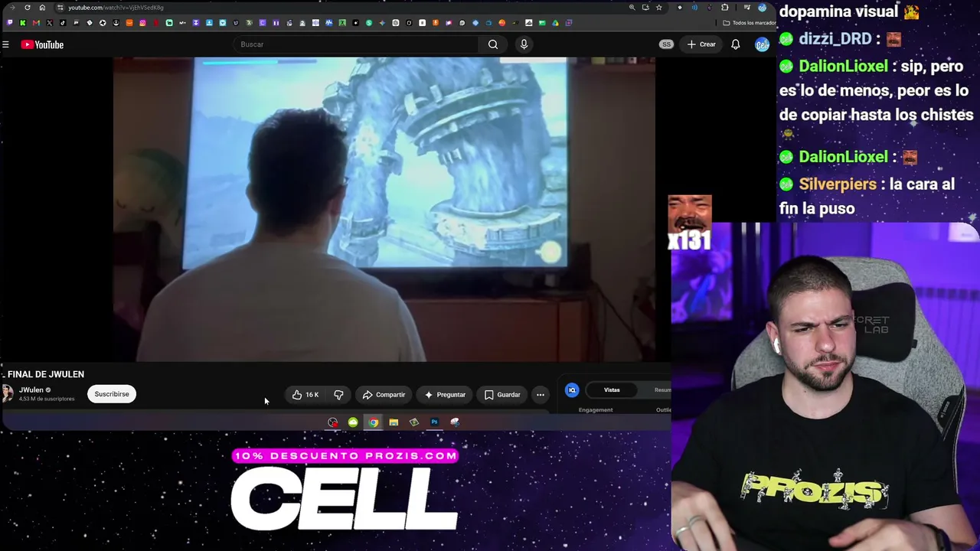
Task: Open the YouTube account avatar menu
Action: click(762, 44)
